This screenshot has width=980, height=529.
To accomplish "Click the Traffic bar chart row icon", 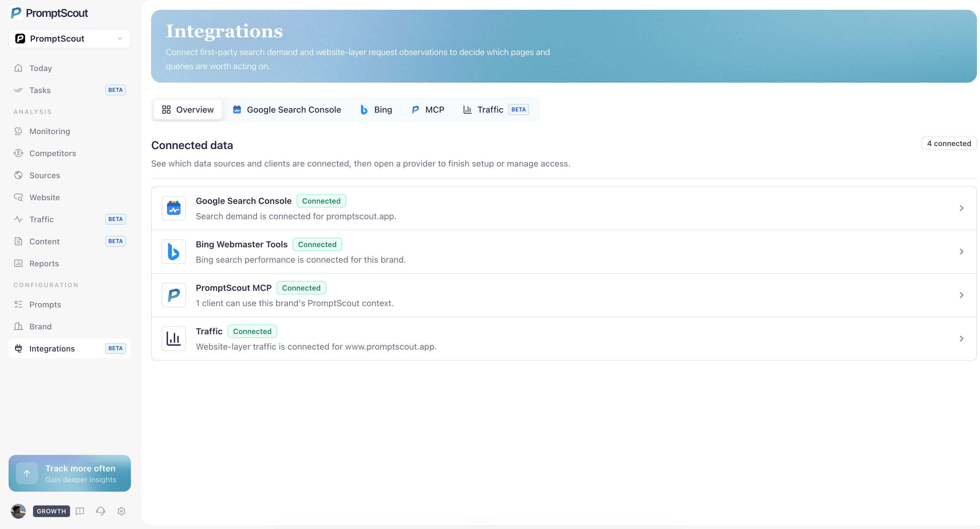I will (x=174, y=339).
